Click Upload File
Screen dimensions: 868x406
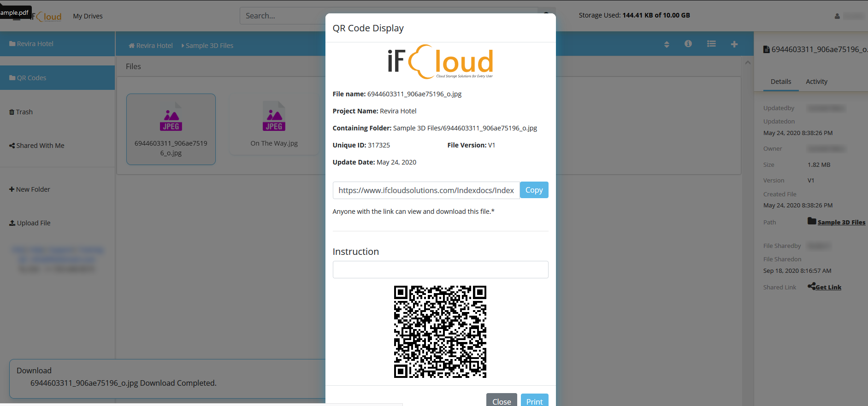pyautogui.click(x=30, y=223)
